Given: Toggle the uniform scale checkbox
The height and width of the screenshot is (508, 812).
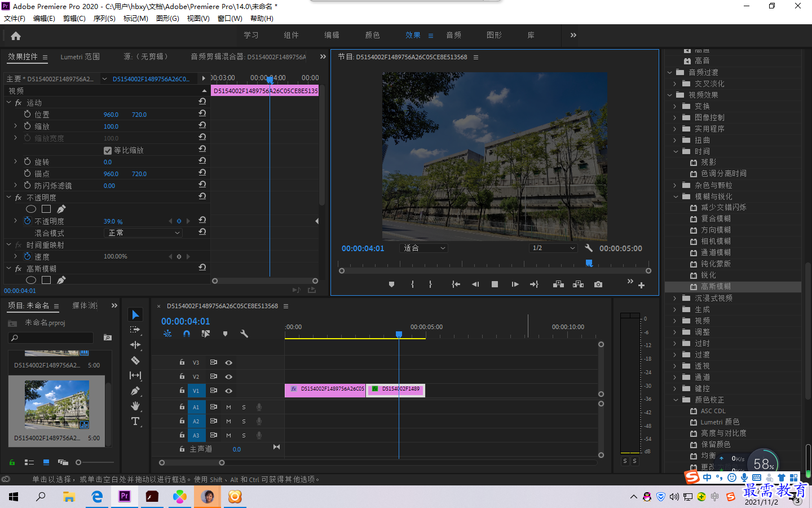Looking at the screenshot, I should click(108, 151).
